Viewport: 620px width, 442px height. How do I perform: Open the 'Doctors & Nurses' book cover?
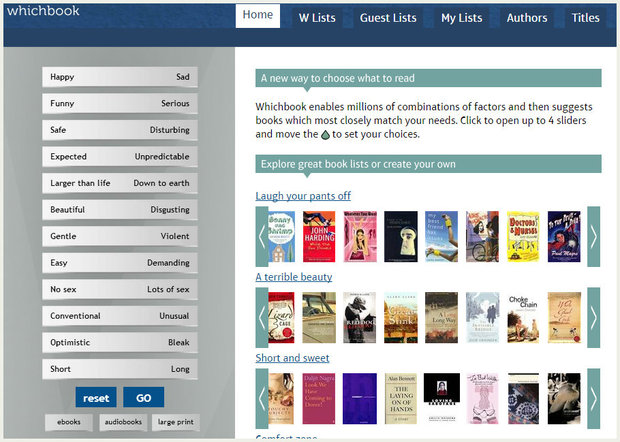(x=523, y=237)
